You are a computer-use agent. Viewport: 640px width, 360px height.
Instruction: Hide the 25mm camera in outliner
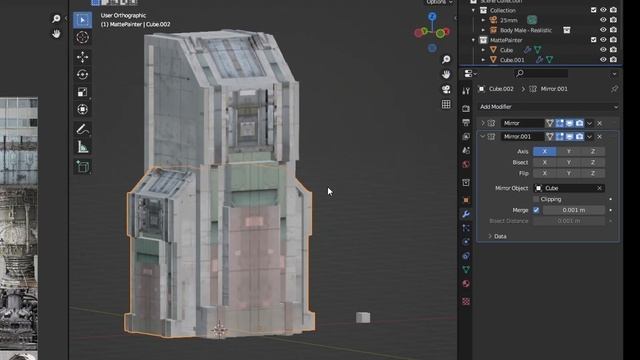pos(603,20)
